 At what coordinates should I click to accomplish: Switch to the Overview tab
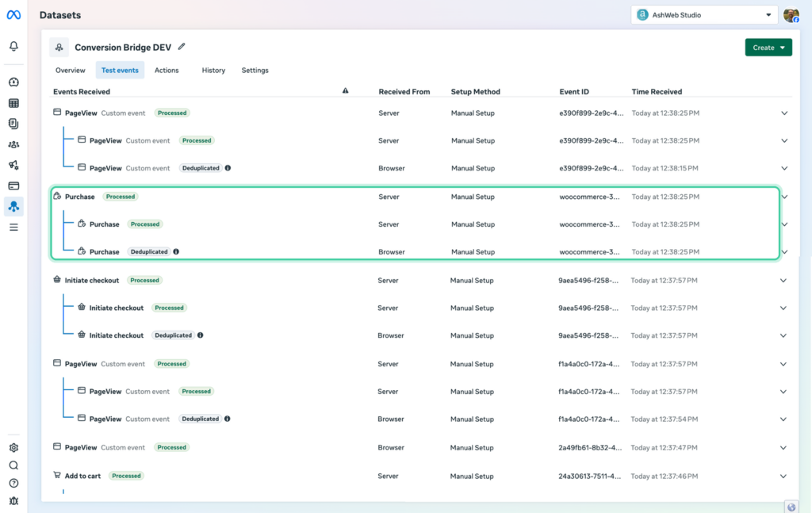tap(71, 70)
